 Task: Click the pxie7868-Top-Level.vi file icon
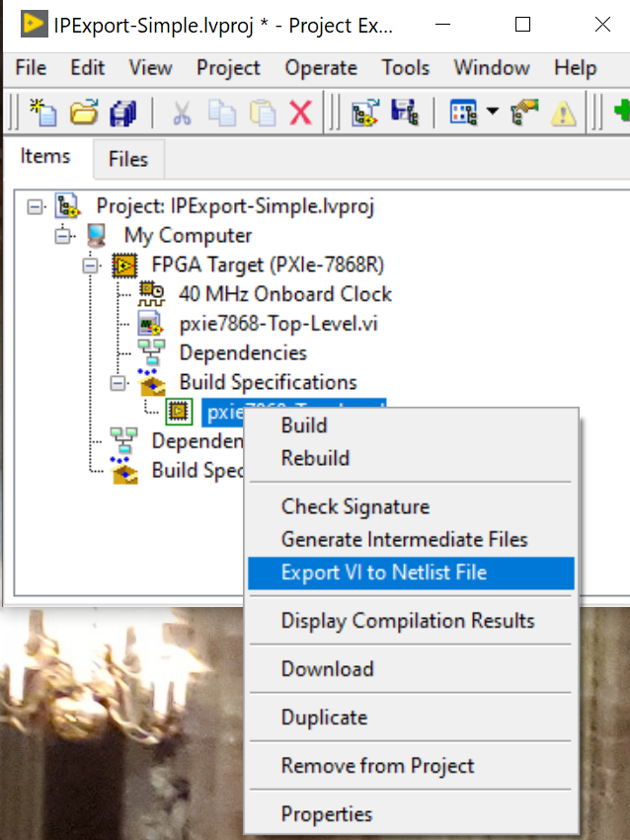coord(150,324)
